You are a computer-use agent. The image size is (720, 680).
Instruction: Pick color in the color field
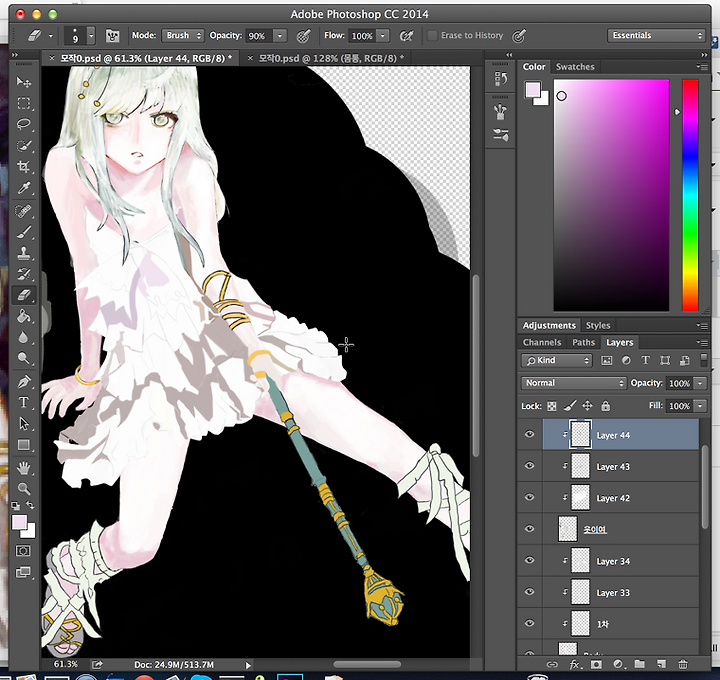tap(611, 196)
